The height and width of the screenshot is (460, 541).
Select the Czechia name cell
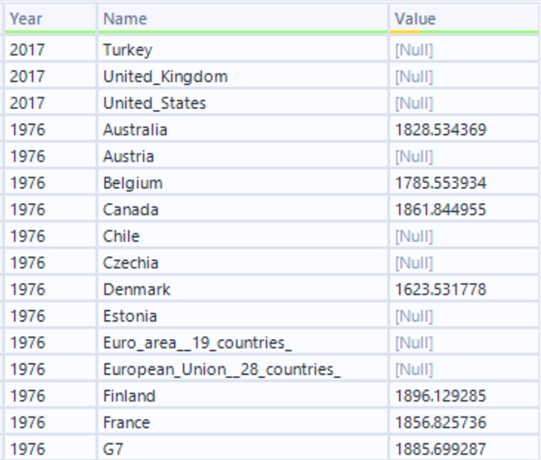pos(243,263)
